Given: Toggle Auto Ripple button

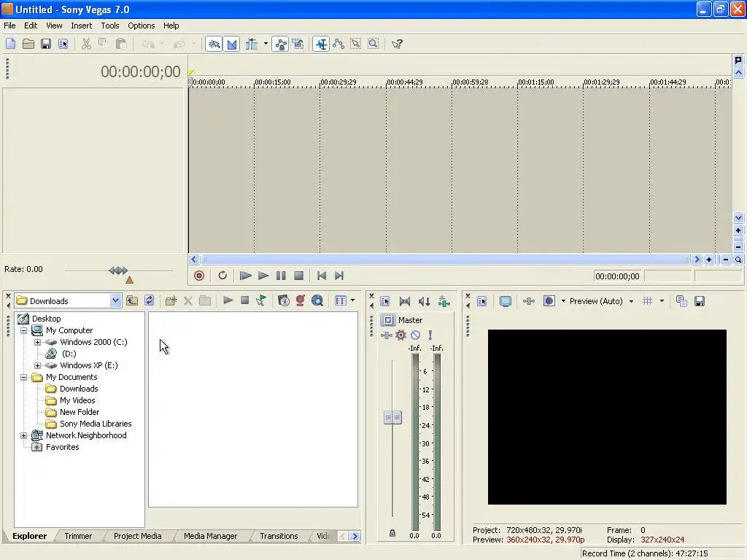Looking at the screenshot, I should [252, 44].
